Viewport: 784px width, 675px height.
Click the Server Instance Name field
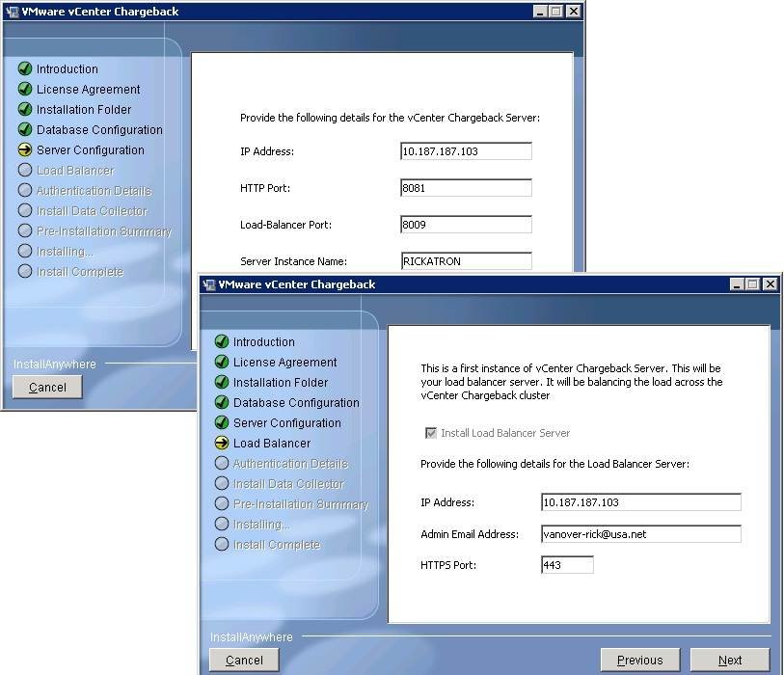pos(465,260)
